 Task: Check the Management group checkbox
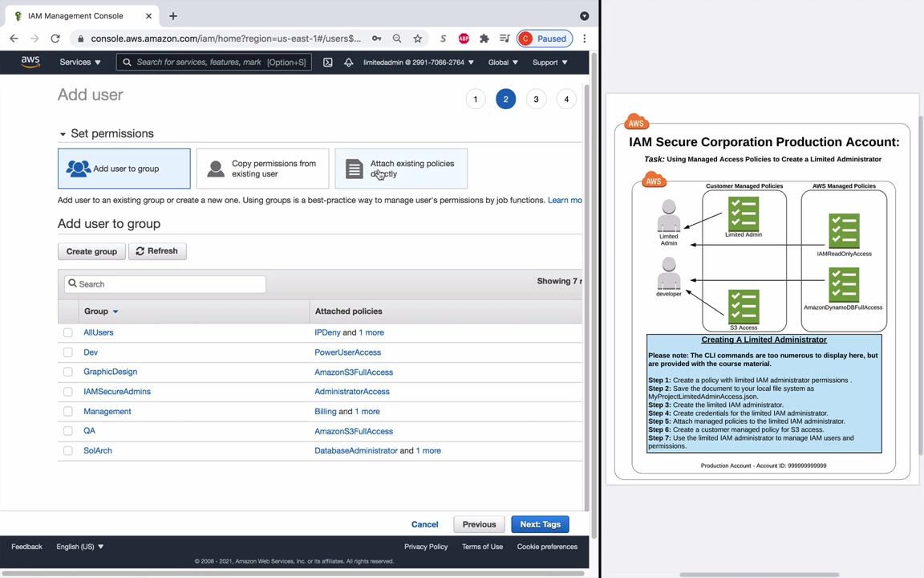(x=67, y=411)
